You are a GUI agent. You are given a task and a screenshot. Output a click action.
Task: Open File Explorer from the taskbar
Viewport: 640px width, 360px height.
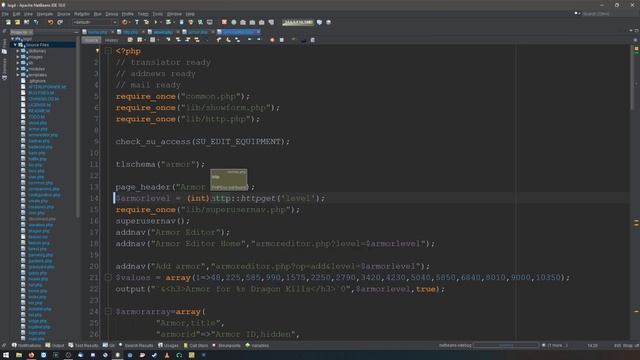coord(19,355)
